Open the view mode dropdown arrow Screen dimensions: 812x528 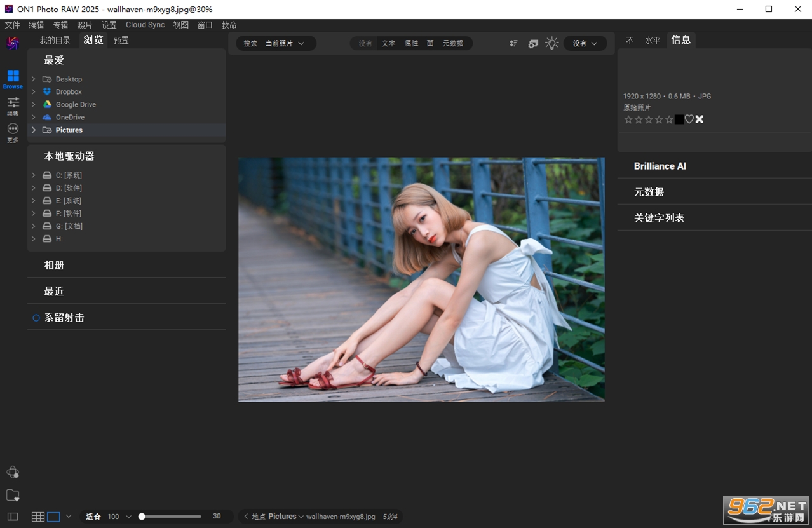pyautogui.click(x=69, y=517)
